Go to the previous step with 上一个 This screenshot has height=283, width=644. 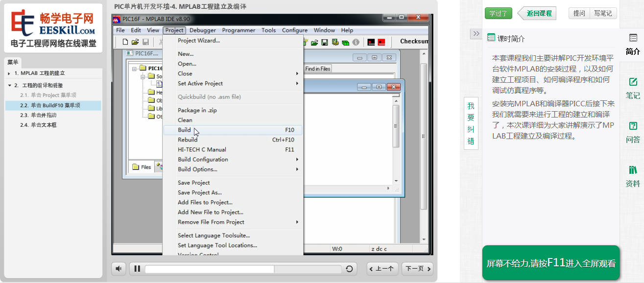point(382,269)
